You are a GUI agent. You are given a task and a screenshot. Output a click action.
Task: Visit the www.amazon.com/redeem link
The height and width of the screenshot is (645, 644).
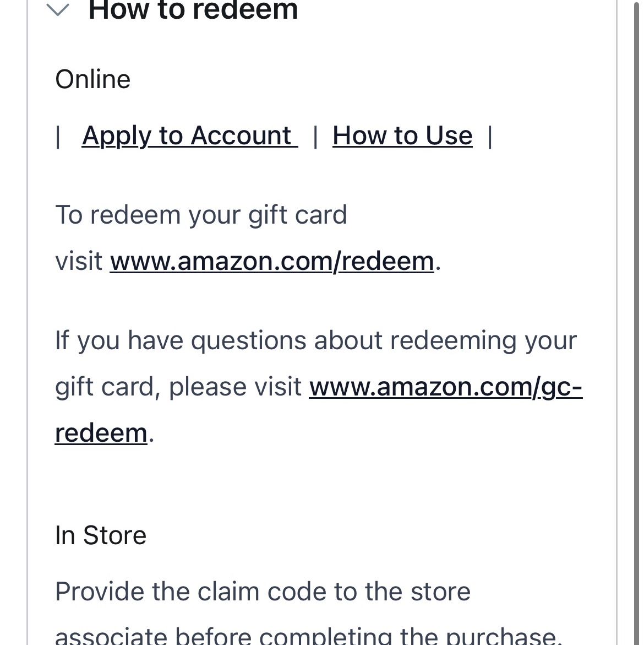click(272, 261)
